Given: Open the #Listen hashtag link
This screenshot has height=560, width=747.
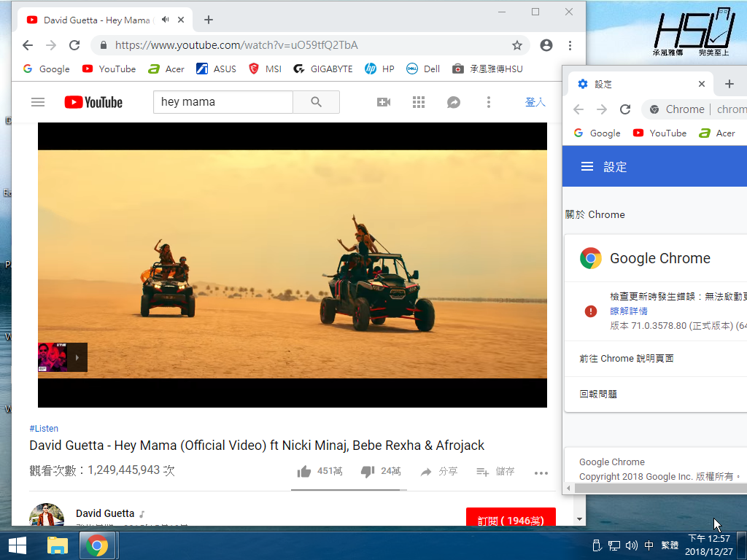Looking at the screenshot, I should [44, 429].
